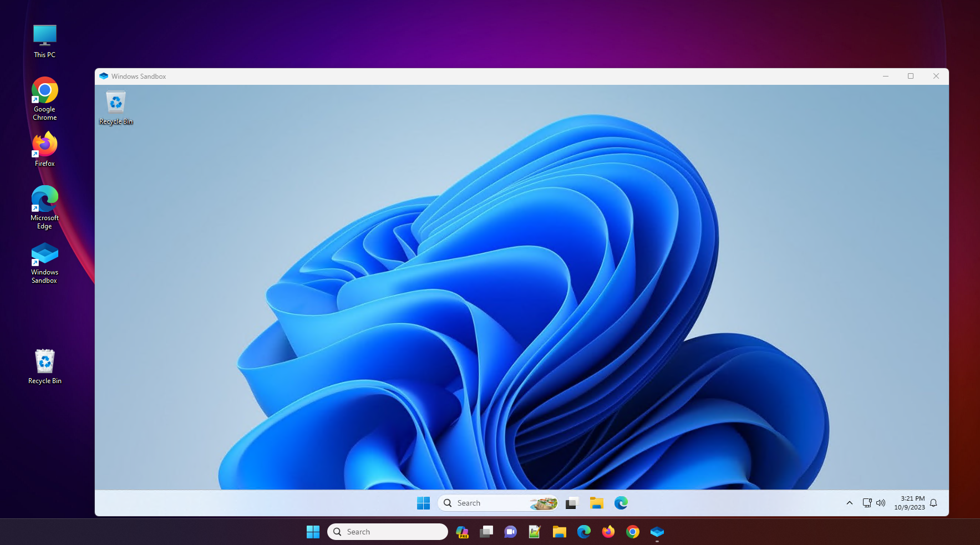The height and width of the screenshot is (545, 980).
Task: Click the sandbox clock showing 3:21 PM
Action: point(911,502)
